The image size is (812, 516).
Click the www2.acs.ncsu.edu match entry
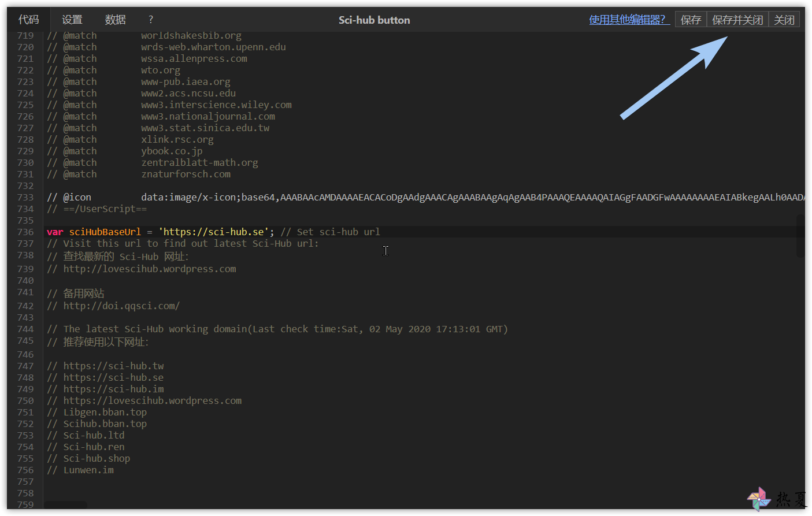click(x=188, y=93)
